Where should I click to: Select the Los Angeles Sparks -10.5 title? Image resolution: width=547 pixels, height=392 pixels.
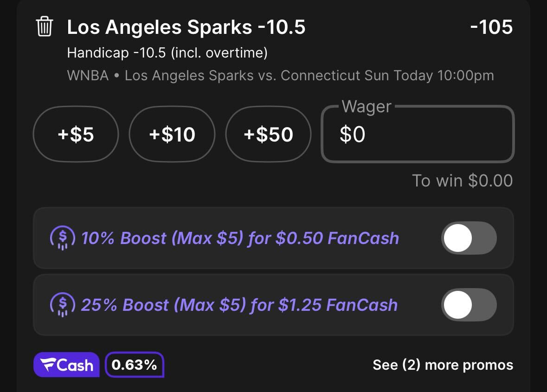186,27
